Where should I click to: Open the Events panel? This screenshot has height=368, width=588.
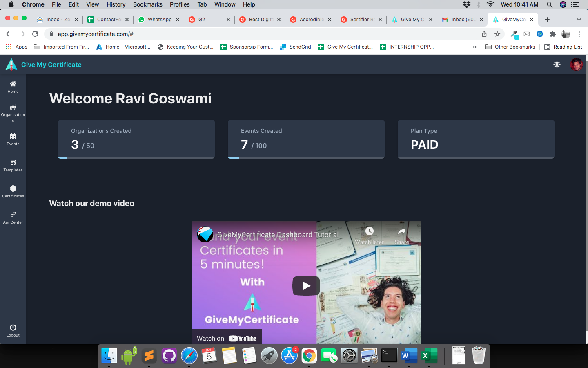click(x=13, y=140)
